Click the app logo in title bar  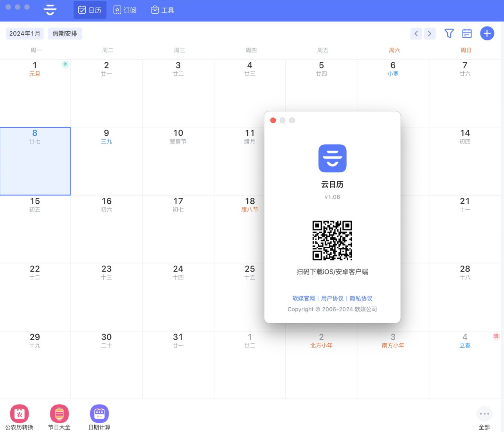click(x=50, y=10)
